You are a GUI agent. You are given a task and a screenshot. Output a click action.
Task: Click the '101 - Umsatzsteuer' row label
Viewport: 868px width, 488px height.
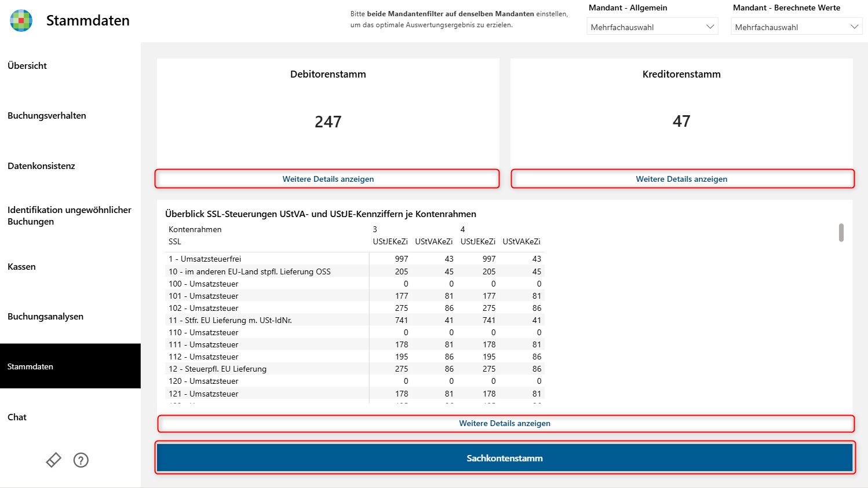[203, 296]
